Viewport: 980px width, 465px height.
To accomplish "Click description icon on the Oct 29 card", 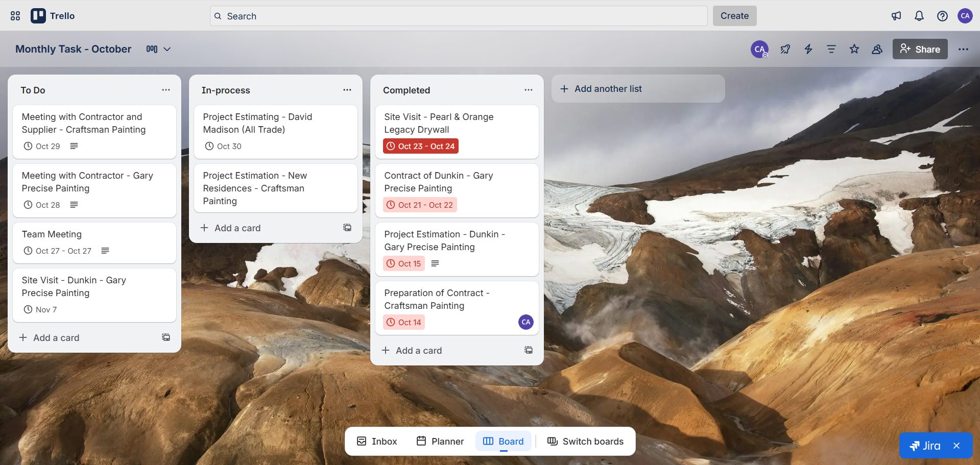I will point(74,146).
